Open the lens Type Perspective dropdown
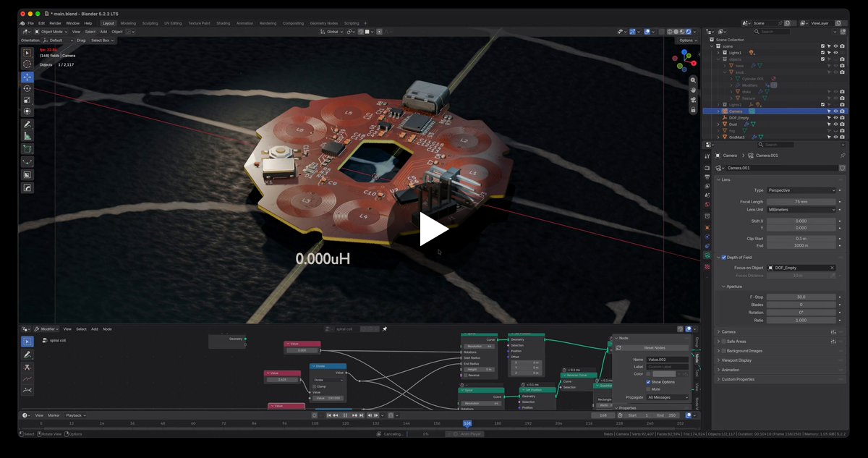The height and width of the screenshot is (458, 868). [801, 190]
